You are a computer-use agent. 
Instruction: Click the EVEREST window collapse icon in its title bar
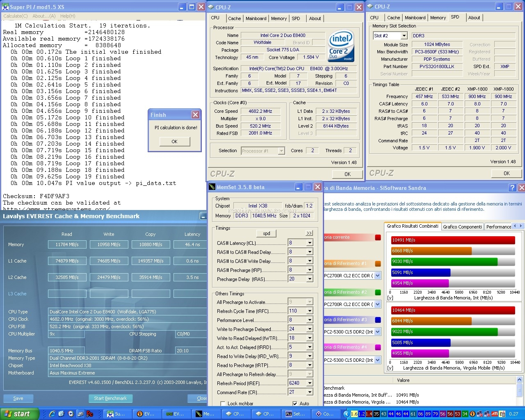click(x=203, y=216)
